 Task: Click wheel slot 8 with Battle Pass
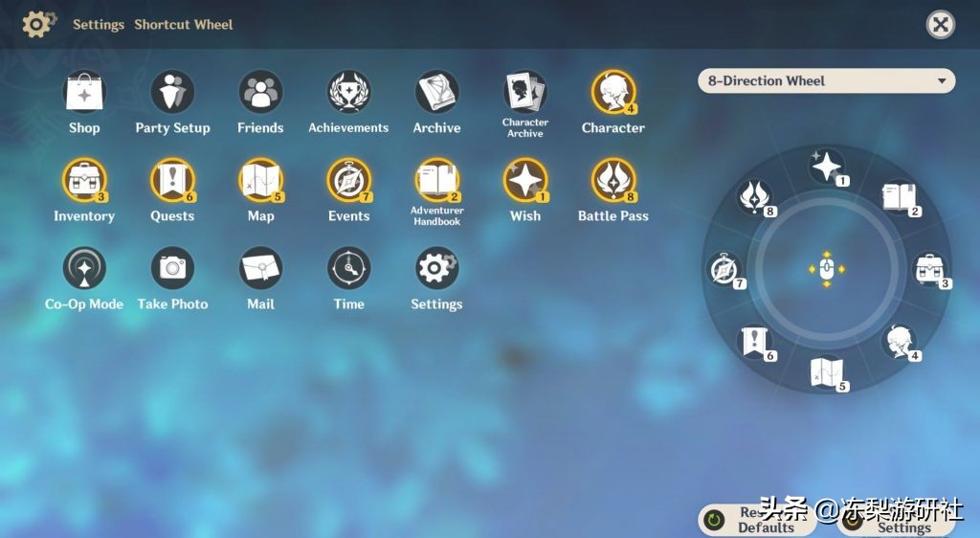(x=755, y=197)
